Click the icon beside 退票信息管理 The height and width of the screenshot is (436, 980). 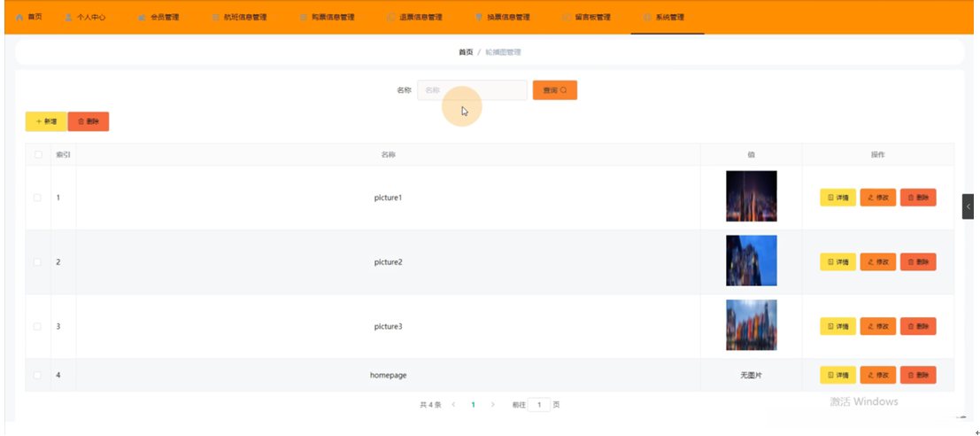[x=391, y=18]
